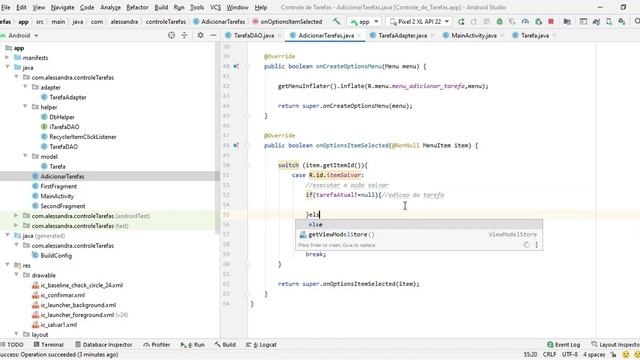Open the Terminal tool window

click(x=49, y=344)
